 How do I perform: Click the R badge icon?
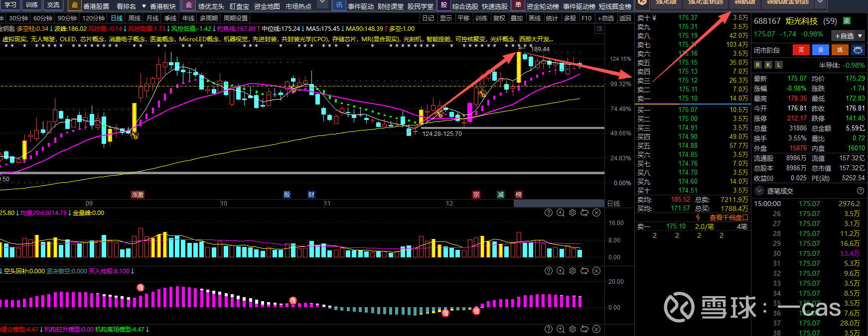(x=758, y=65)
